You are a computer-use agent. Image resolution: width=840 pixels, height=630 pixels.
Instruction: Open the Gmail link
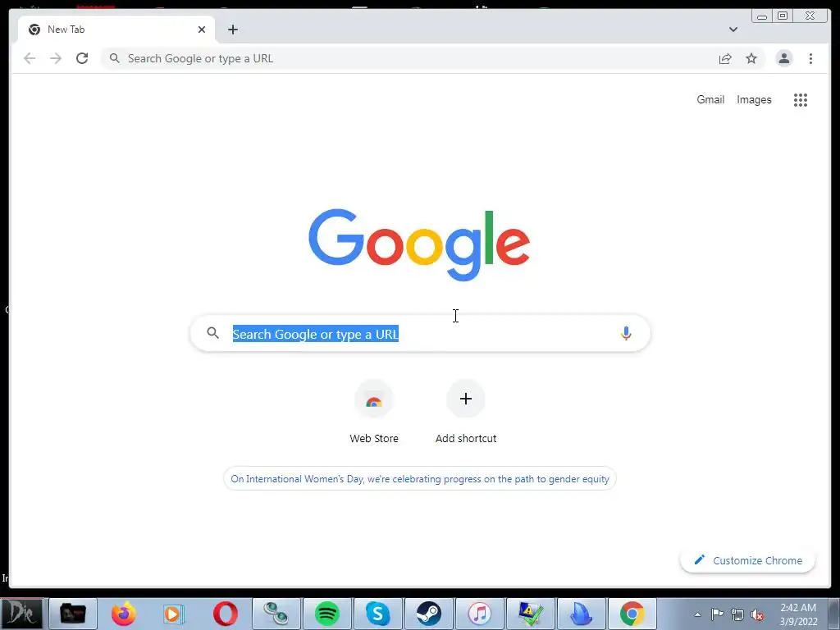pyautogui.click(x=710, y=99)
